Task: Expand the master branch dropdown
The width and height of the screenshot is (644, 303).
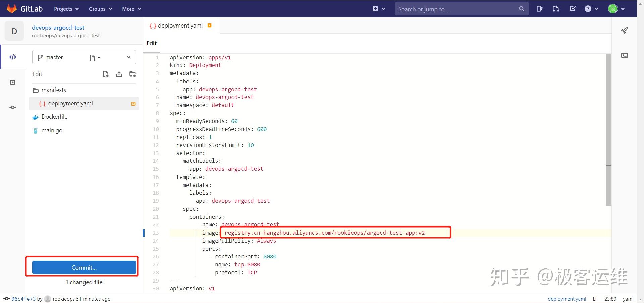Action: [84, 57]
